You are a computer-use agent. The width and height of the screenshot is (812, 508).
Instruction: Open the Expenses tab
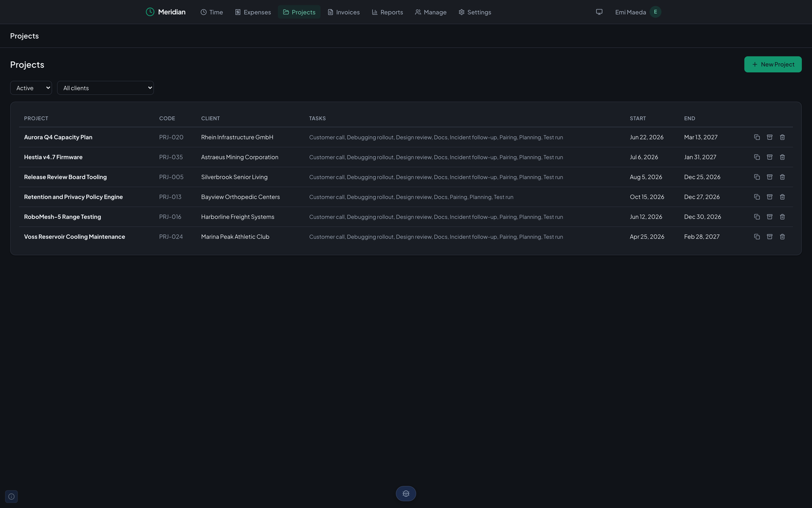point(253,12)
